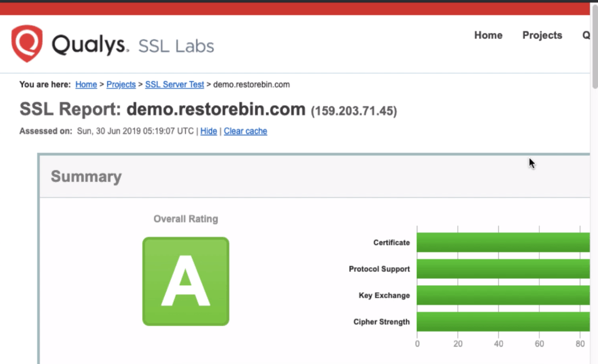598x364 pixels.
Task: Click the Qualys red shield logo
Action: (26, 43)
